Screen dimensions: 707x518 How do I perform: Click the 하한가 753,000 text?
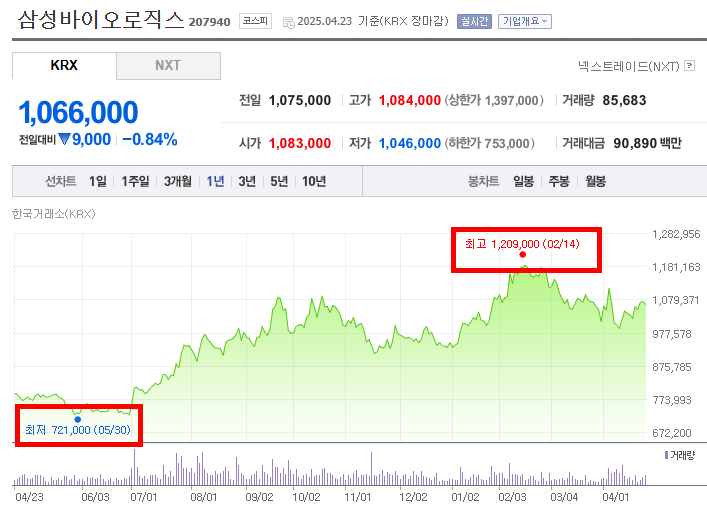(x=490, y=143)
